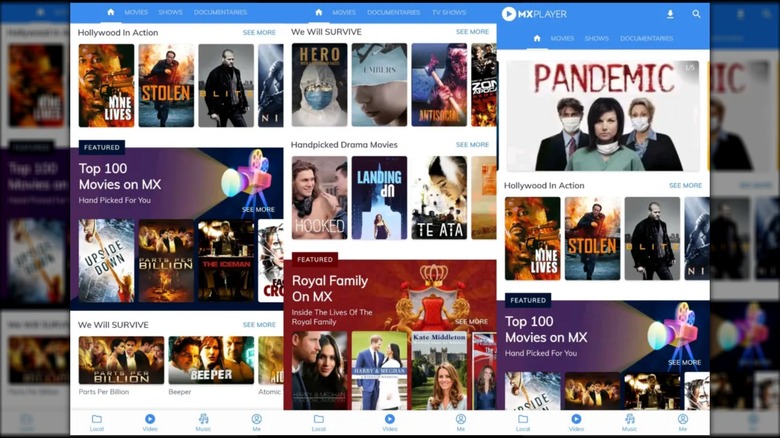Open the Beeper movie thumbnail
The width and height of the screenshot is (780, 438).
click(211, 360)
